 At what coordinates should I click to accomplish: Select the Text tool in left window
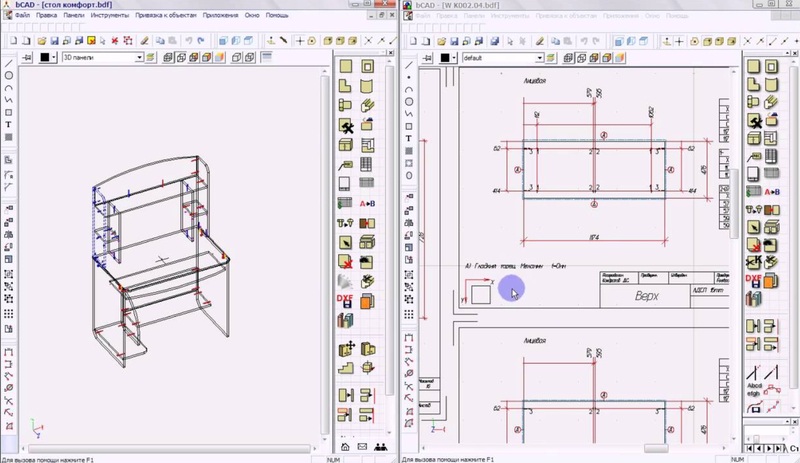click(x=9, y=125)
